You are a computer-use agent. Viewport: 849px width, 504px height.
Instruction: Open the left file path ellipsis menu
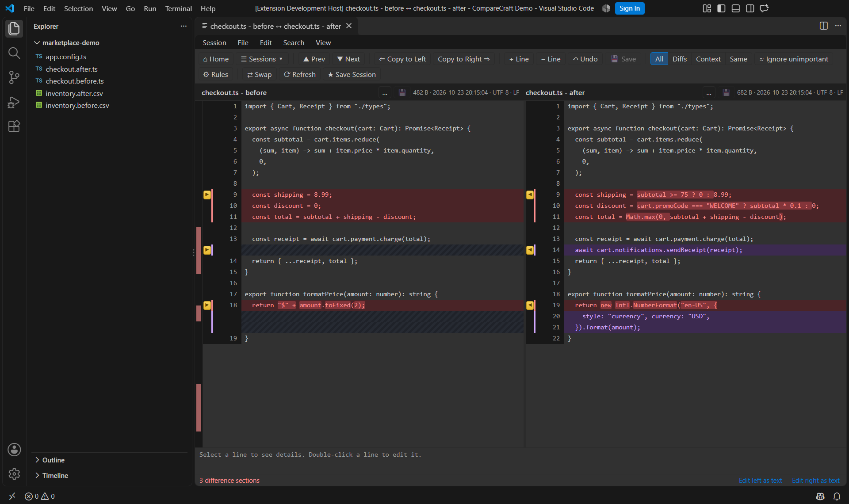click(x=385, y=93)
